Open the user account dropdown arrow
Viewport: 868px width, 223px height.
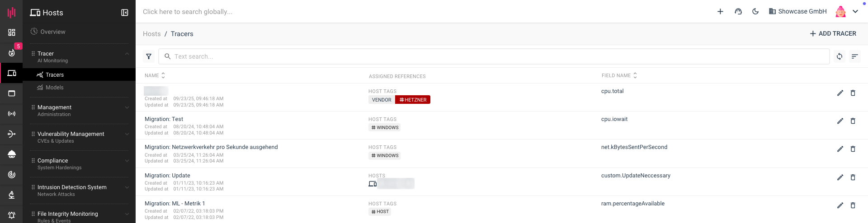tap(855, 12)
